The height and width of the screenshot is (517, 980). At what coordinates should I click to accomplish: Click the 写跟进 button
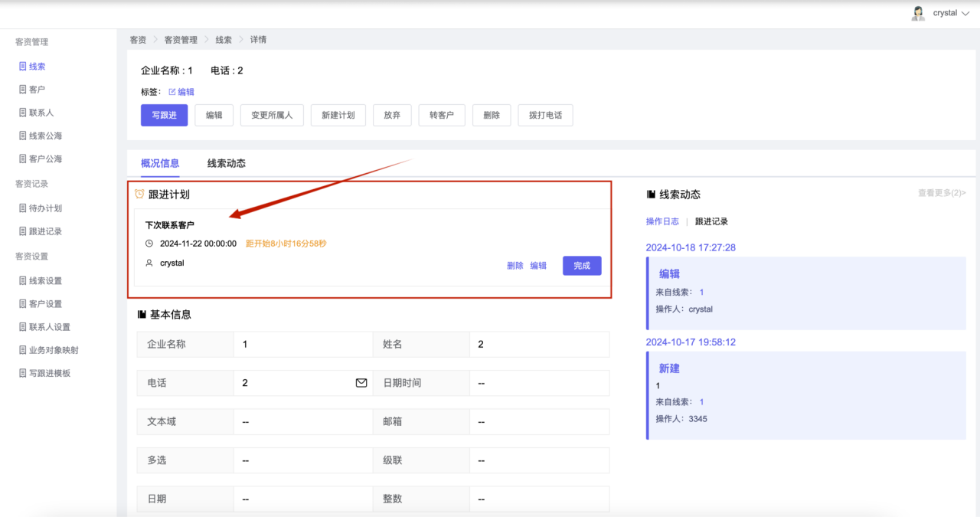coord(164,115)
